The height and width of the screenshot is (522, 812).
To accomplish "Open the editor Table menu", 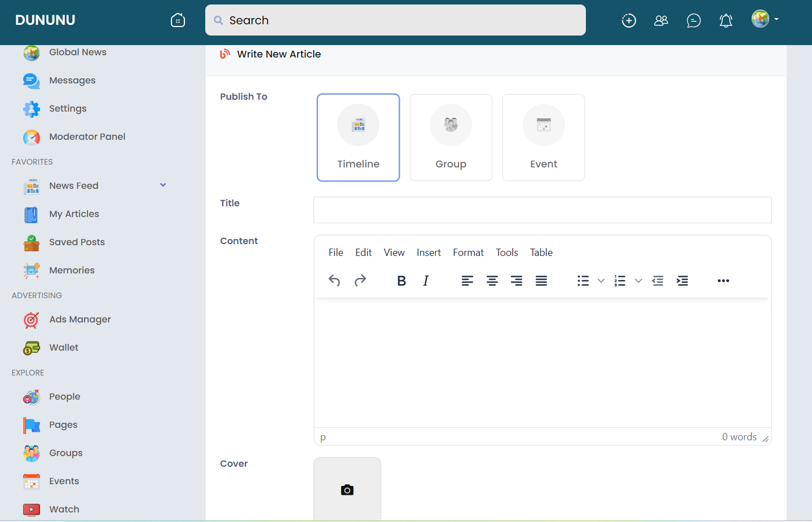I will [x=541, y=253].
